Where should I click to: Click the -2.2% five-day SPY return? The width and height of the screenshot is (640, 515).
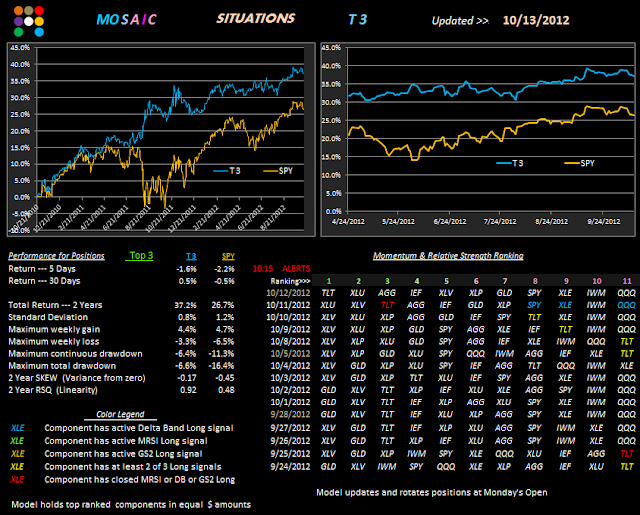click(x=224, y=269)
